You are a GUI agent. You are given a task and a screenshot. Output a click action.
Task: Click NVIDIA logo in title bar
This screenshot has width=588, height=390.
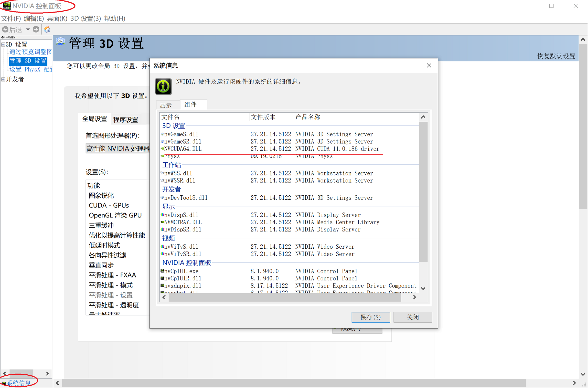[7, 6]
